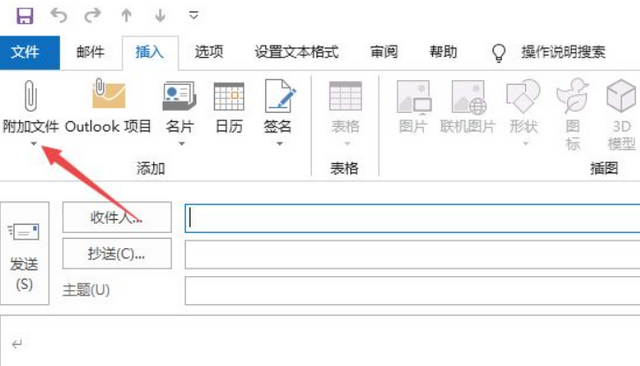Screen dimensions: 640x366
Task: Switch to the 选项 tab
Action: point(209,52)
